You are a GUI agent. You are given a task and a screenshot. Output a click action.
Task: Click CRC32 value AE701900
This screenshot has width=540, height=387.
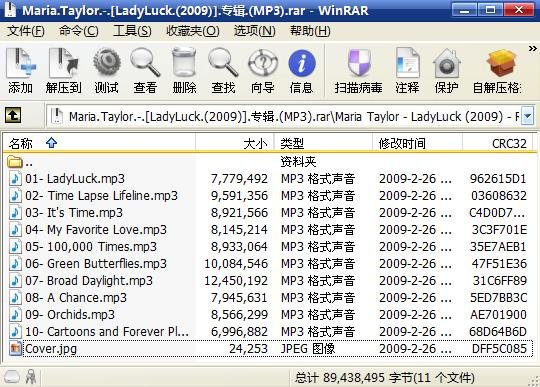point(498,315)
